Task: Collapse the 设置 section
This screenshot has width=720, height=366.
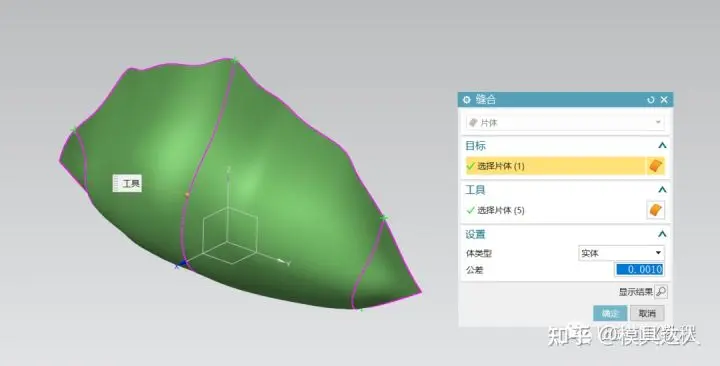Action: click(662, 234)
